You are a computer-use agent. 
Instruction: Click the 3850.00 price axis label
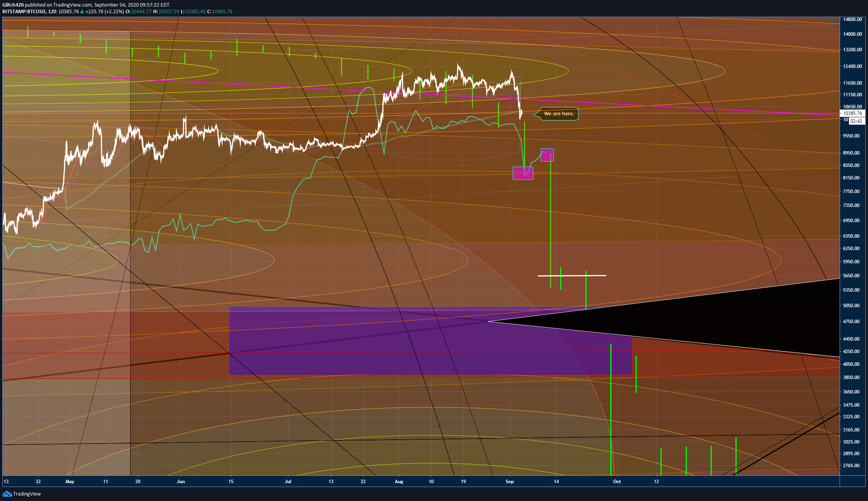point(851,377)
